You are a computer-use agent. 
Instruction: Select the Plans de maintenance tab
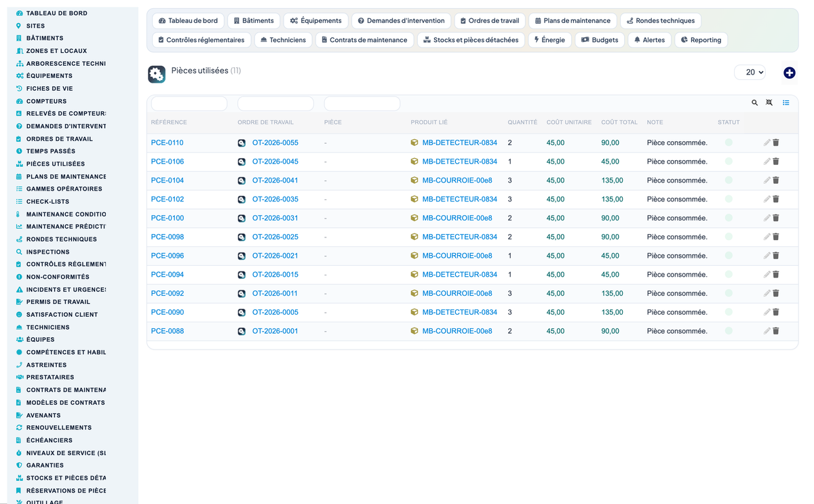[573, 21]
